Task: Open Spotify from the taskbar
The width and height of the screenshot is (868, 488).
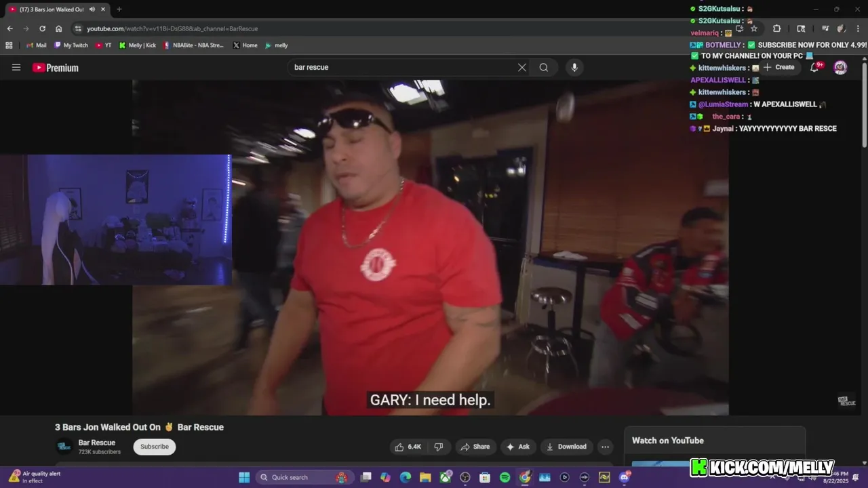Action: pos(505,477)
